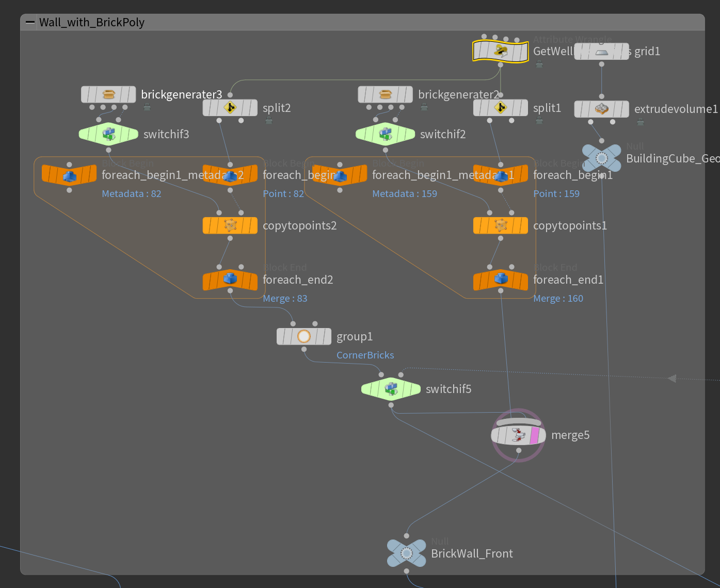
Task: Select the Wall_with_BrickPoly network box title
Action: [x=92, y=22]
